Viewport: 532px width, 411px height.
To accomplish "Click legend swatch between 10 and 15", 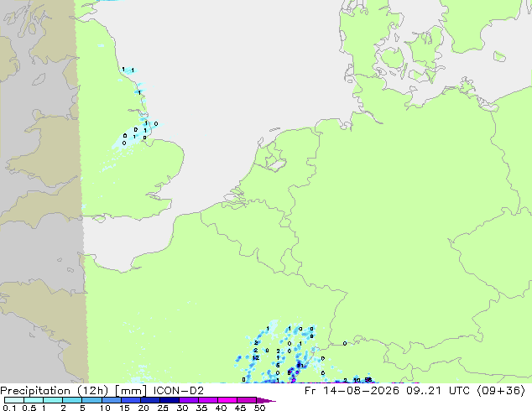I will [x=111, y=400].
